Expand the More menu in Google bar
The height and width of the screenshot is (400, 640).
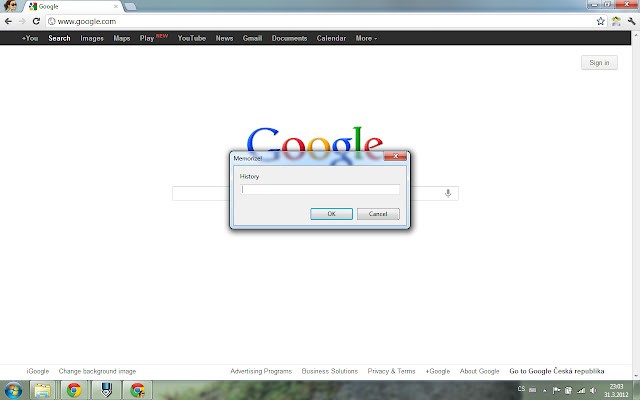(x=366, y=38)
